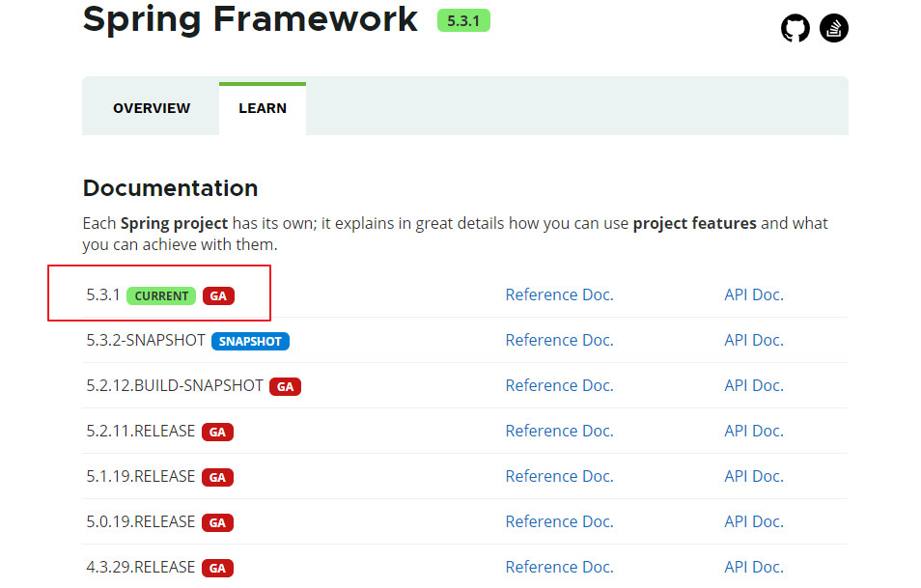The width and height of the screenshot is (921, 588).
Task: Click the GA badge for 5.2.12.BUILD-SNAPSHOT
Action: pos(286,386)
